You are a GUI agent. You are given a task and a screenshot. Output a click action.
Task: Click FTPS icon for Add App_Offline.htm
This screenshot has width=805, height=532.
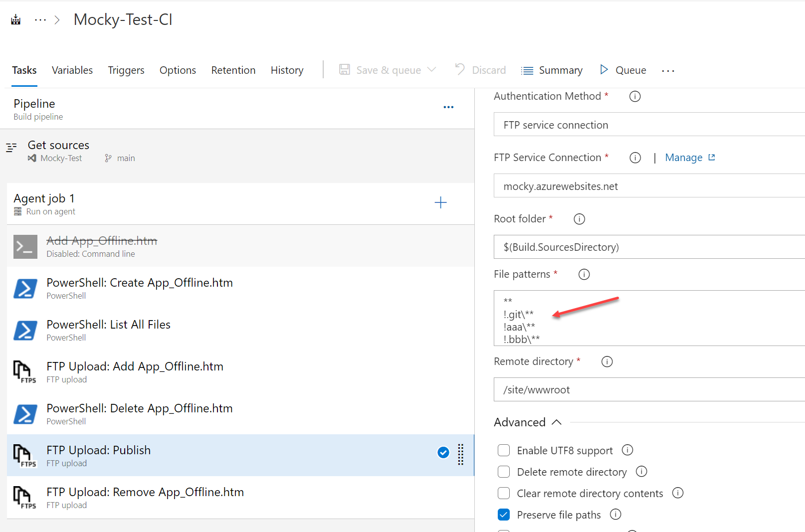pos(24,372)
